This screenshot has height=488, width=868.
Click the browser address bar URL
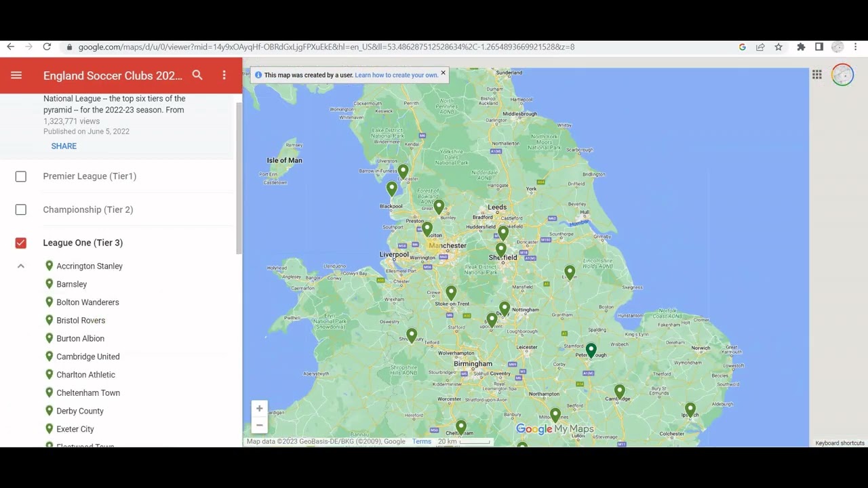pyautogui.click(x=326, y=47)
